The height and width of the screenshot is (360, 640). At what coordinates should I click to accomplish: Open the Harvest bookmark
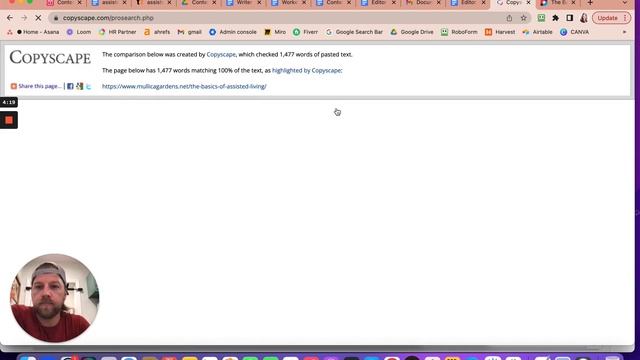coord(500,32)
